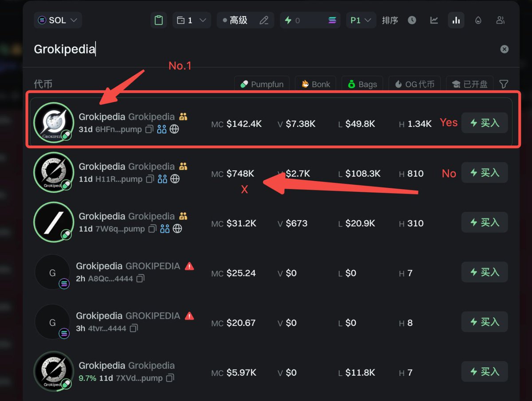Click the yellow group badge on 31d Grokipedia row
The width and height of the screenshot is (532, 401).
[x=183, y=117]
